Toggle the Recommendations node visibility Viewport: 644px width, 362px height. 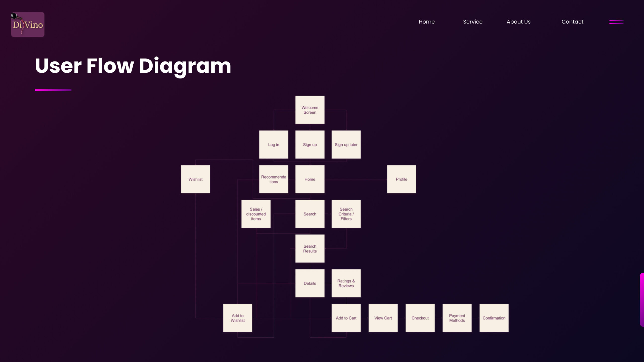273,179
